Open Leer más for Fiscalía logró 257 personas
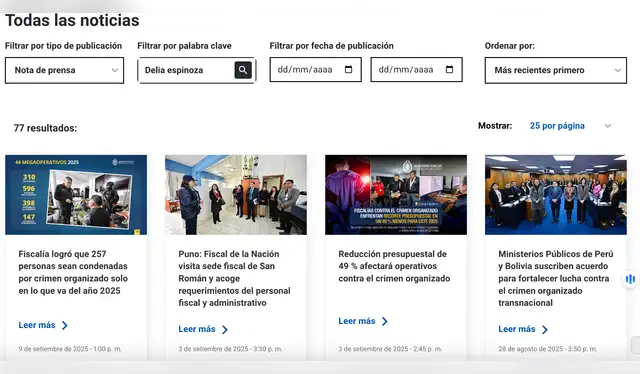The width and height of the screenshot is (640, 374). pyautogui.click(x=37, y=325)
